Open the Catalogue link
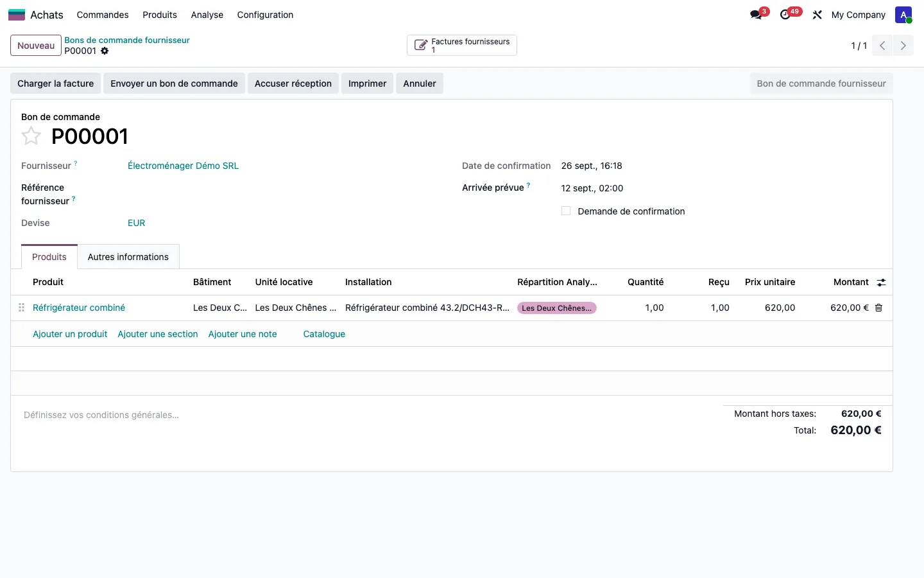The image size is (924, 578). (324, 334)
